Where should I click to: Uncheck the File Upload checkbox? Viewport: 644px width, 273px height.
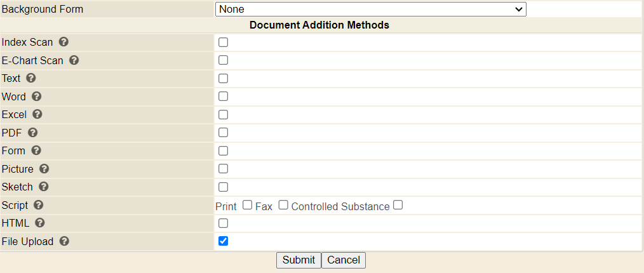[x=224, y=241]
